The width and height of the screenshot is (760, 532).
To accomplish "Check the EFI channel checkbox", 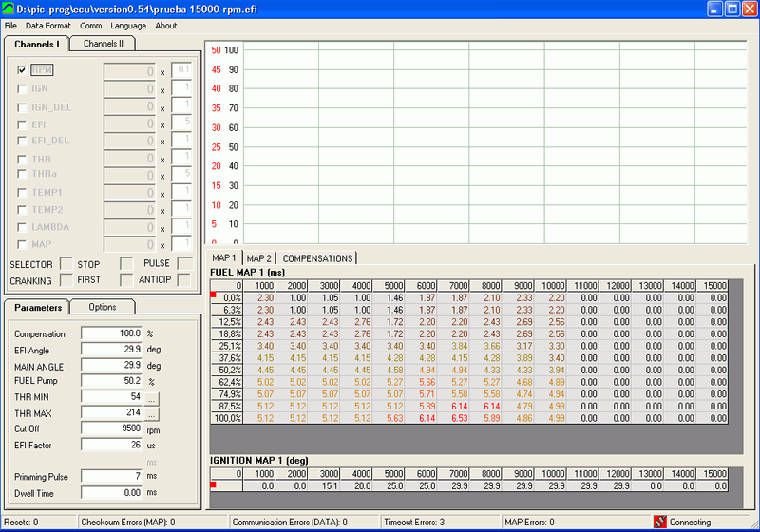I will [x=22, y=123].
